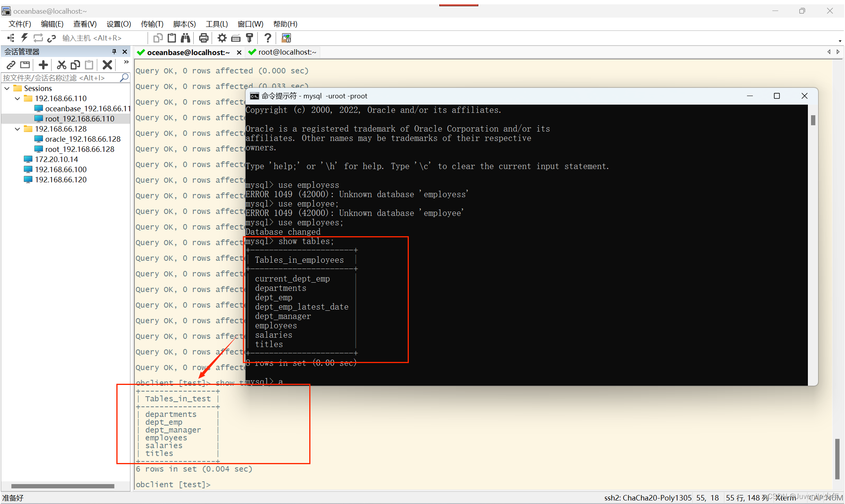
Task: Click the session filter magnifier icon
Action: 124,78
